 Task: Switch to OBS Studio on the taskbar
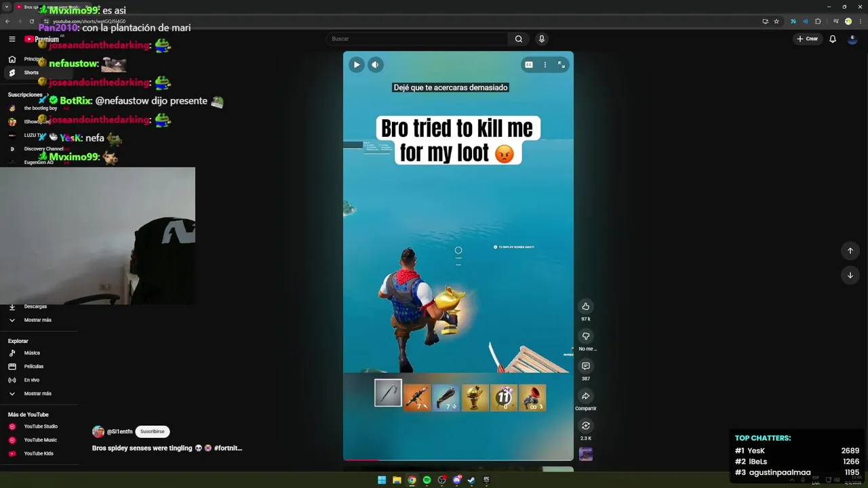coord(441,480)
